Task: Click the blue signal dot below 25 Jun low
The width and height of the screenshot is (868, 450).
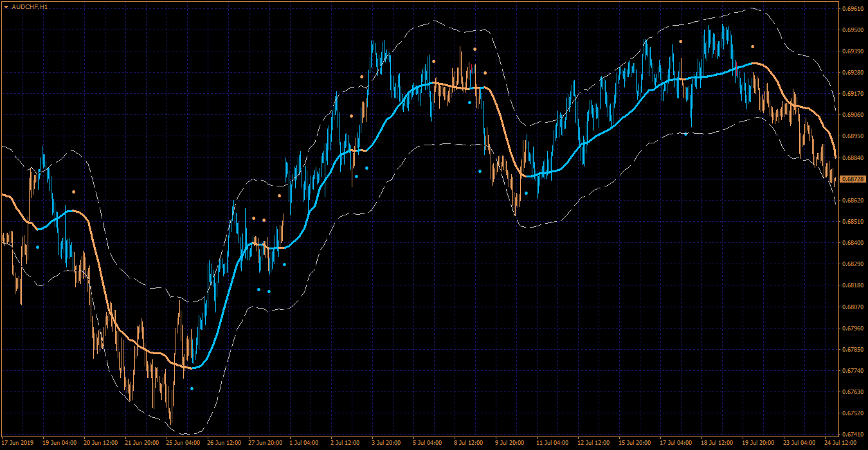Action: pyautogui.click(x=192, y=388)
